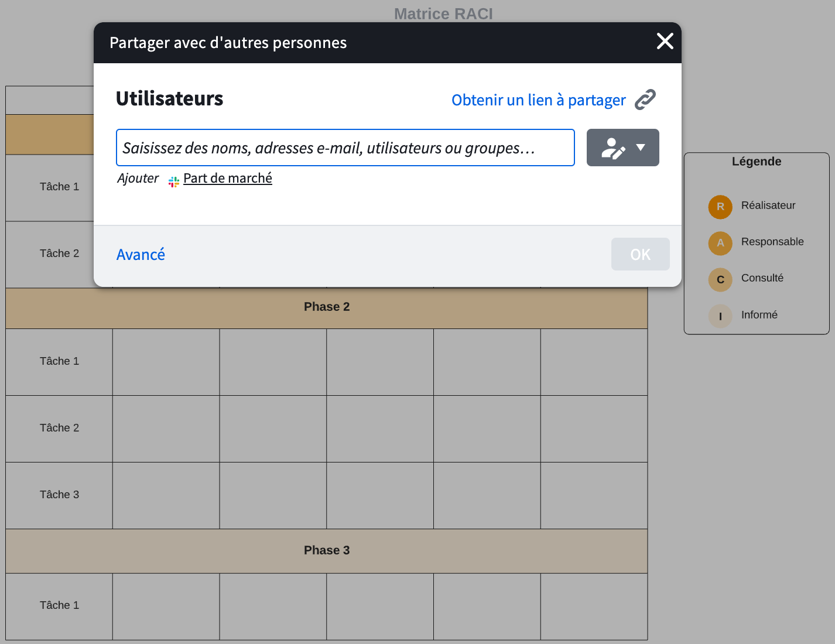This screenshot has width=835, height=644.
Task: Click the A Responsable legend badge
Action: [720, 243]
